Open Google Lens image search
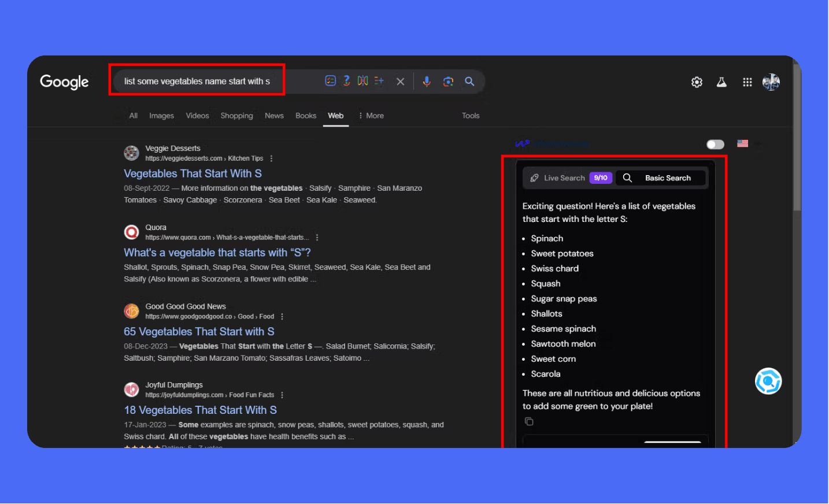The width and height of the screenshot is (829, 504). coord(448,81)
